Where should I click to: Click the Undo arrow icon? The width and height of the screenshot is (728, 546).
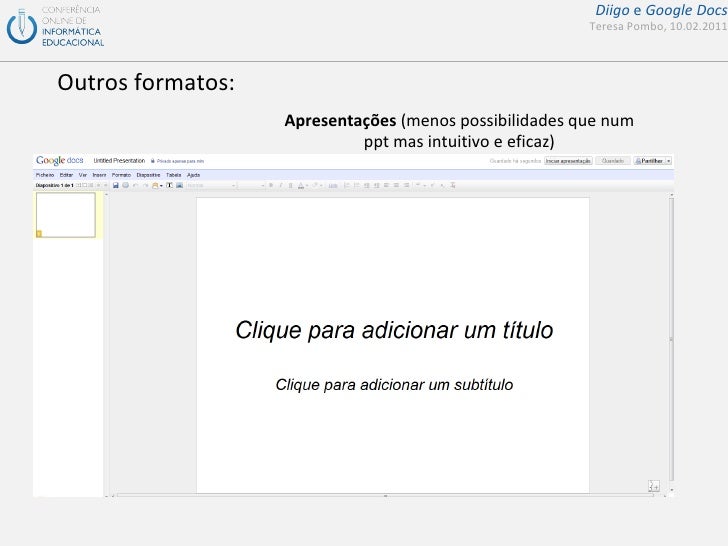click(x=136, y=185)
